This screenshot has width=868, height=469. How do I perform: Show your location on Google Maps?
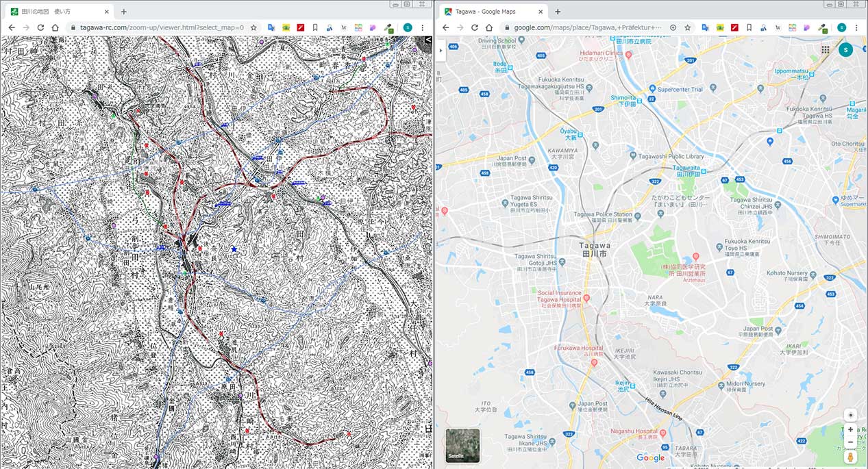pyautogui.click(x=850, y=415)
